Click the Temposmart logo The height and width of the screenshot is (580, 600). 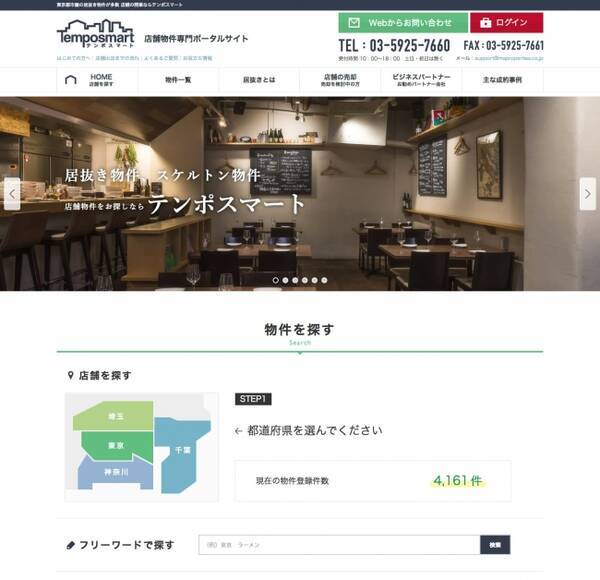click(x=96, y=34)
